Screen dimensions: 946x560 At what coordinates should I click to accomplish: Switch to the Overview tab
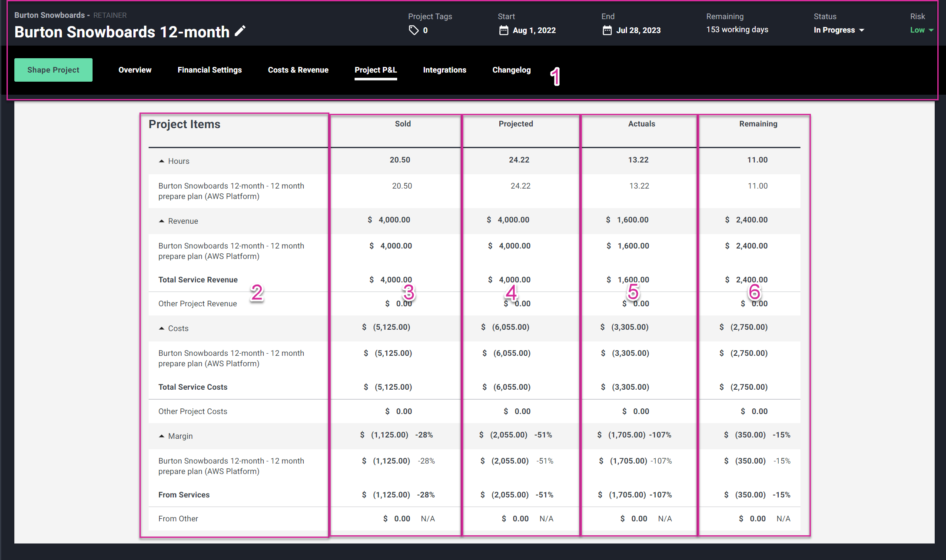[135, 70]
